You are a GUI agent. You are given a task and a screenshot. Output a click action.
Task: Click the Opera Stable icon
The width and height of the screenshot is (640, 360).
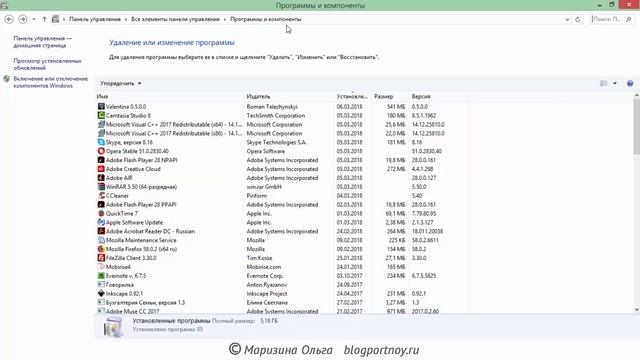tap(101, 151)
